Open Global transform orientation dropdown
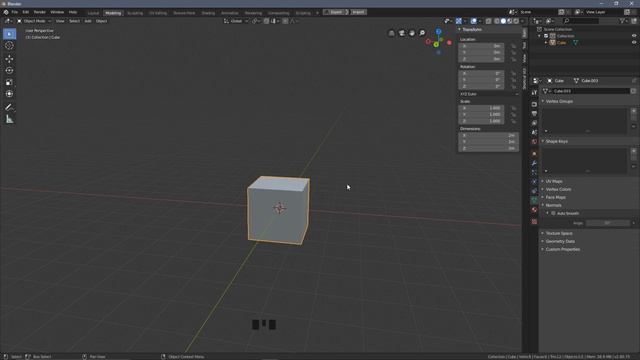Viewport: 640px width, 360px height. click(236, 21)
